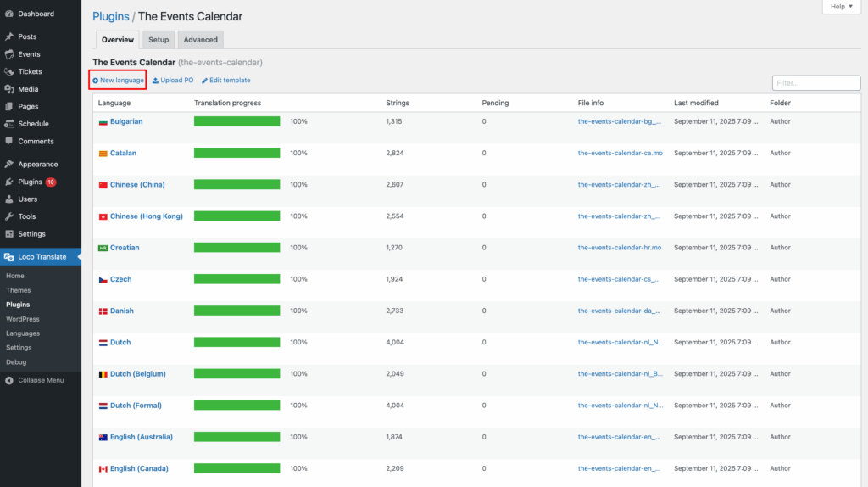The image size is (868, 487).
Task: Click the Dashboard icon in sidebar
Action: [8, 14]
